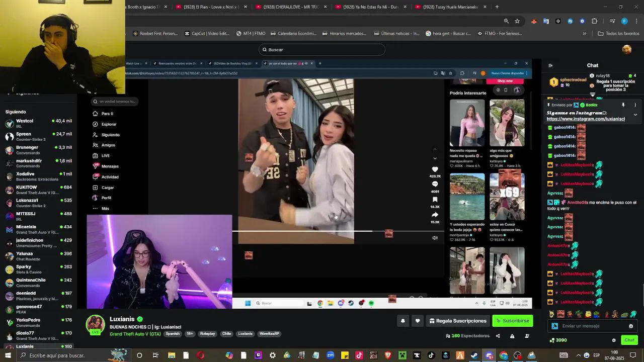644x362 pixels.
Task: Open Spreen channel in sidebar
Action: (x=38, y=136)
